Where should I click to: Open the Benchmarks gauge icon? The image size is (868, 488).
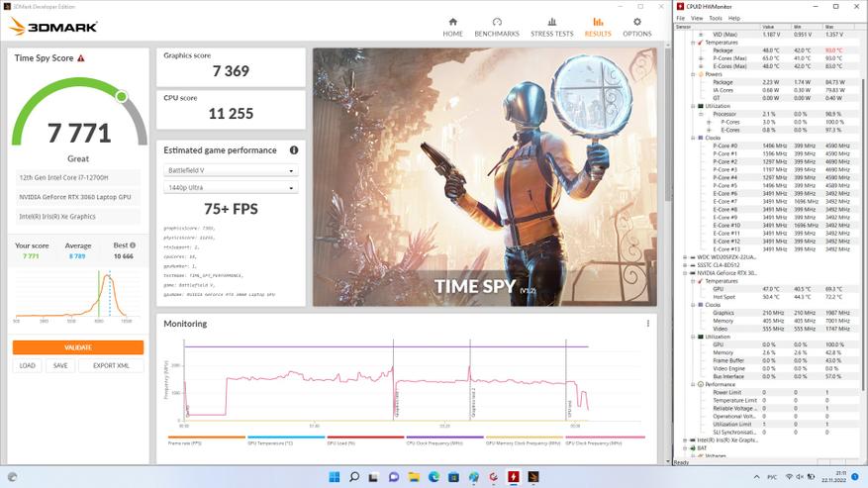coord(497,22)
